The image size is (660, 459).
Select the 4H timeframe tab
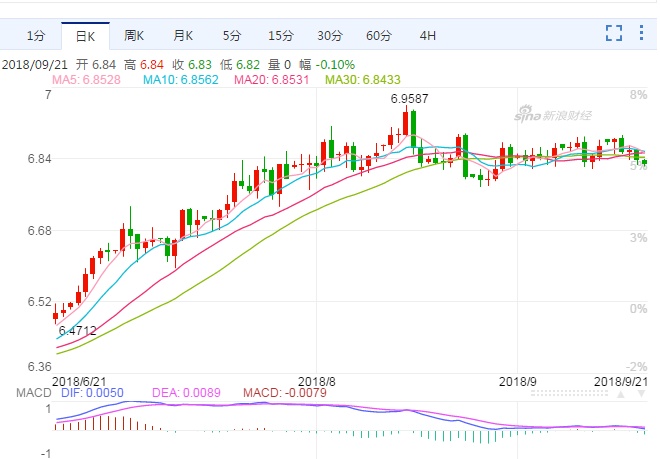click(428, 36)
